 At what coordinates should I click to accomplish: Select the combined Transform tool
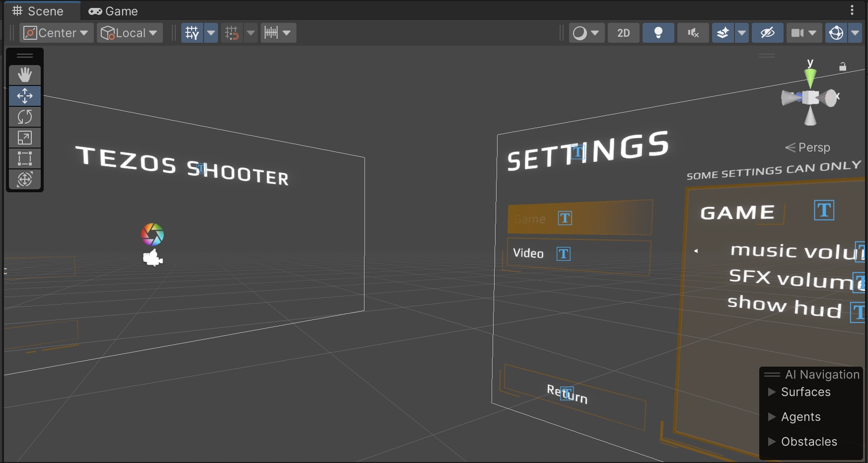(x=25, y=179)
